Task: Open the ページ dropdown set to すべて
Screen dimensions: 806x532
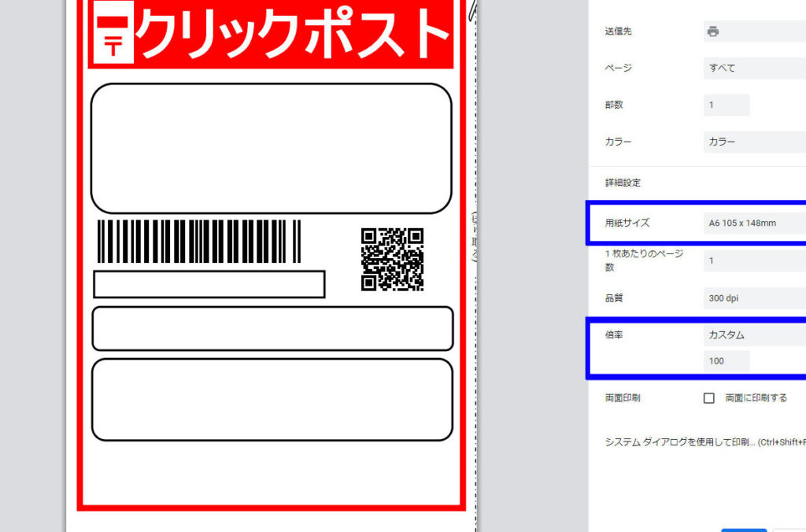Action: 753,68
